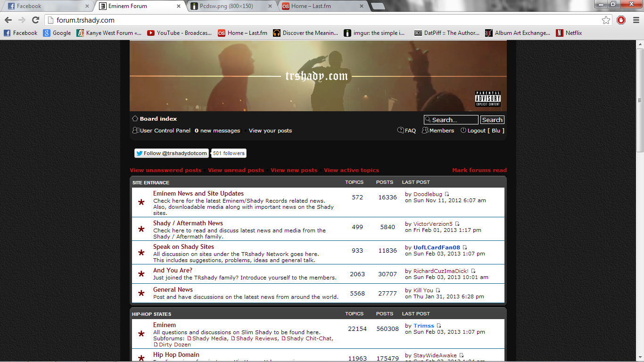Open the YouTube - Broadcast bookmark
The image size is (644, 362).
(x=180, y=33)
